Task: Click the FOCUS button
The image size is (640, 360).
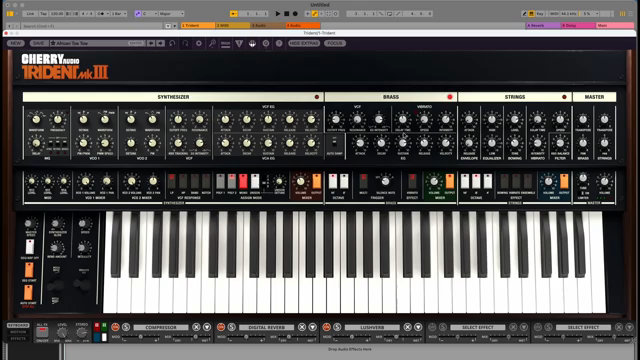Action: (335, 43)
